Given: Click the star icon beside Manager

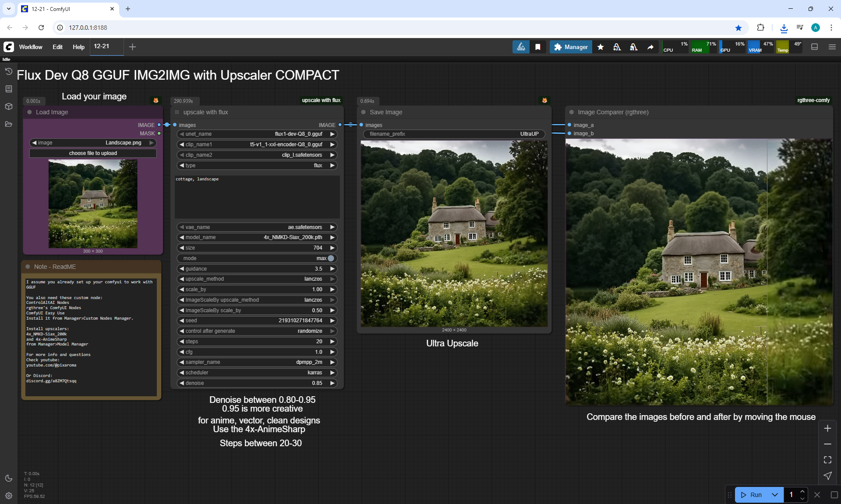Looking at the screenshot, I should click(x=601, y=47).
